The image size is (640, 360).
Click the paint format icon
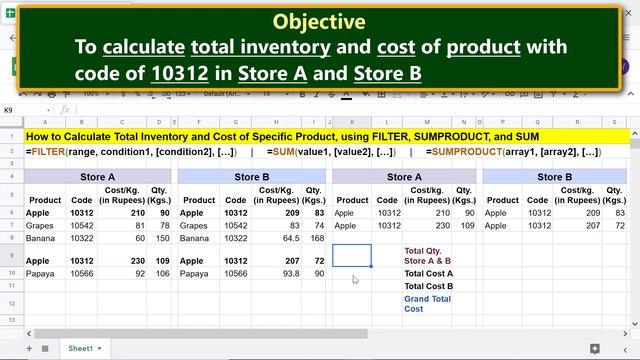click(x=67, y=94)
